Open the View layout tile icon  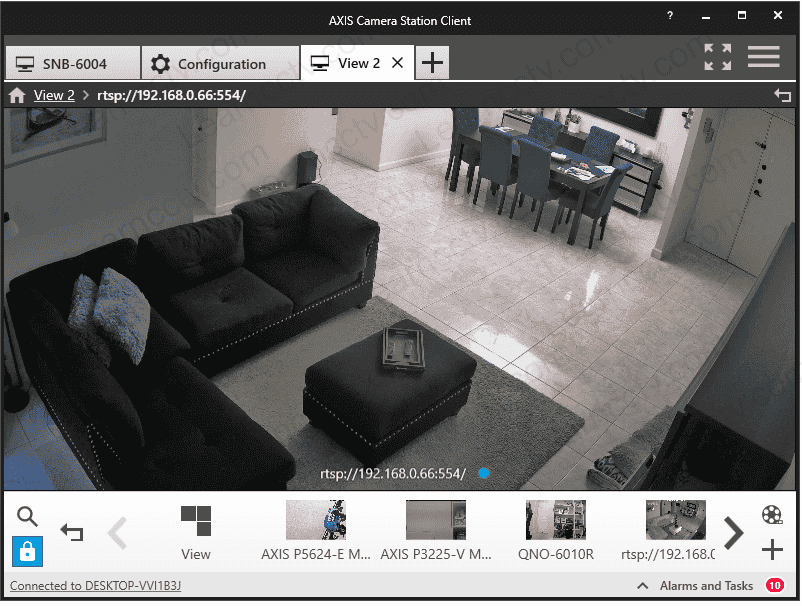point(196,521)
